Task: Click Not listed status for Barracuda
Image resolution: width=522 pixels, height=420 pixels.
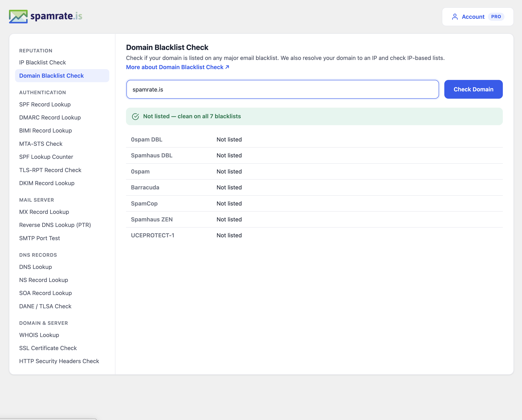Action: [x=229, y=187]
